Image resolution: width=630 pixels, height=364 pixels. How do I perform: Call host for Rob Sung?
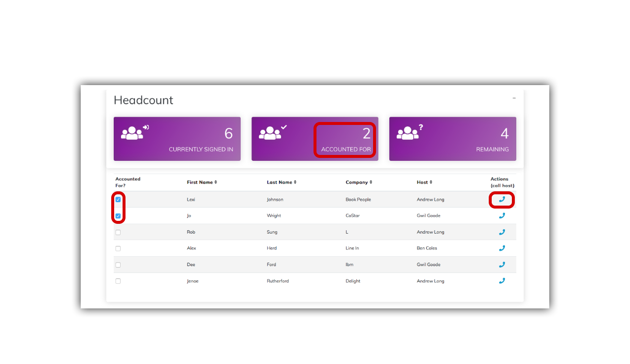[x=502, y=232]
